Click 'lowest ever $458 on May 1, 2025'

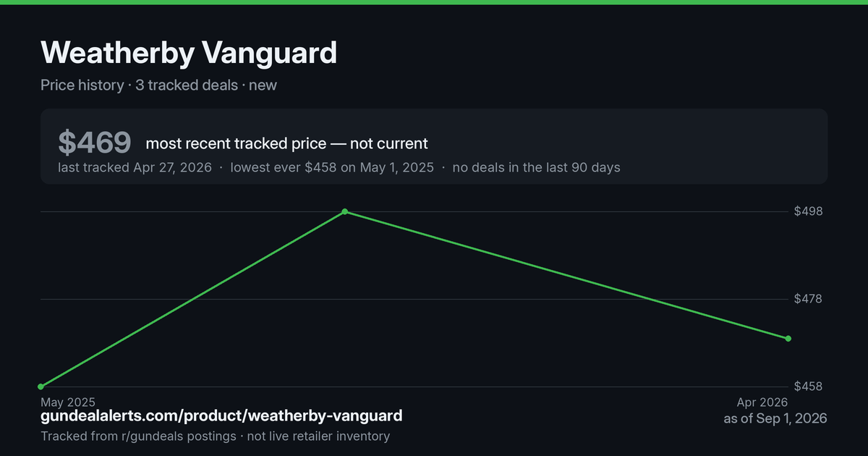pos(332,167)
